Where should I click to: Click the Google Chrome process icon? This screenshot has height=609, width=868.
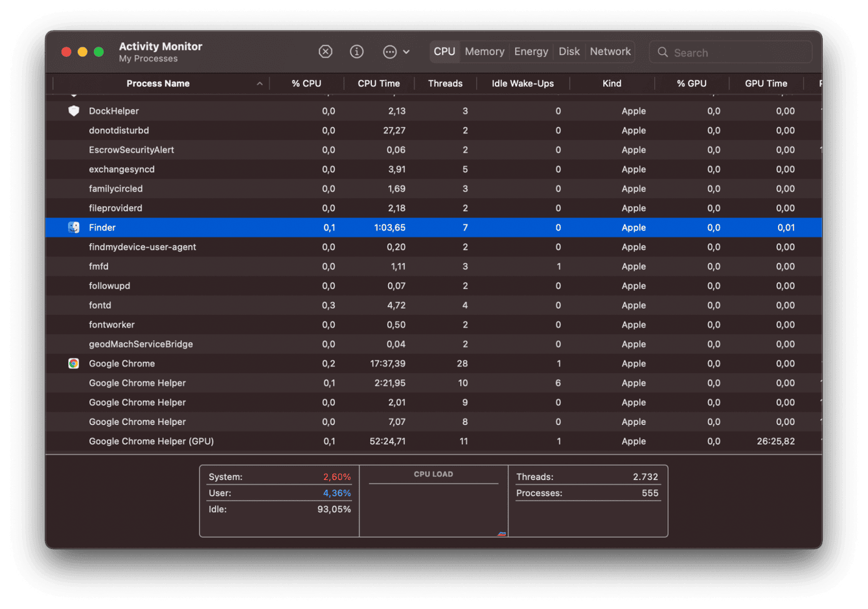(73, 363)
